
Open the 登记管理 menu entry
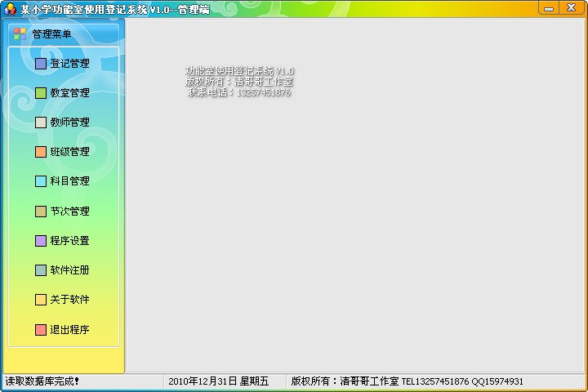point(69,64)
